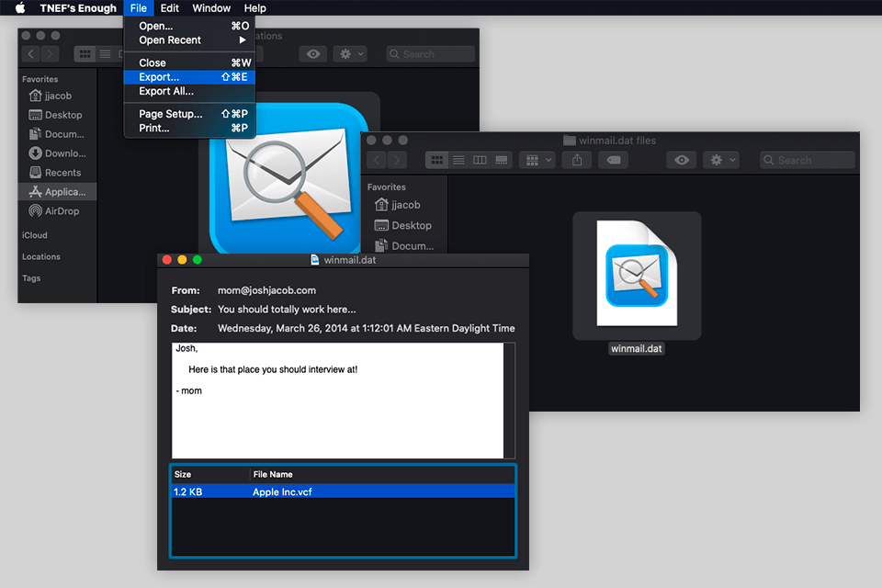The height and width of the screenshot is (588, 882).
Task: Switch winmail.dat files window to gallery view
Action: pyautogui.click(x=502, y=160)
